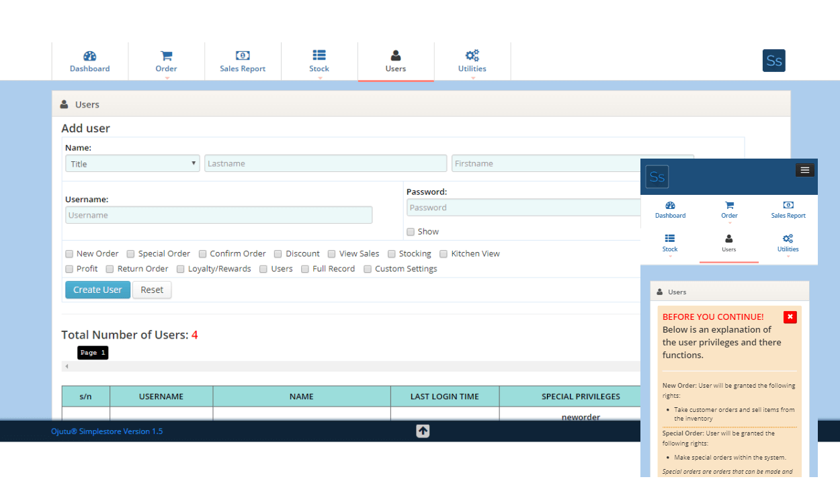Click the USERNAME column header
Image resolution: width=840 pixels, height=504 pixels.
coord(161,396)
